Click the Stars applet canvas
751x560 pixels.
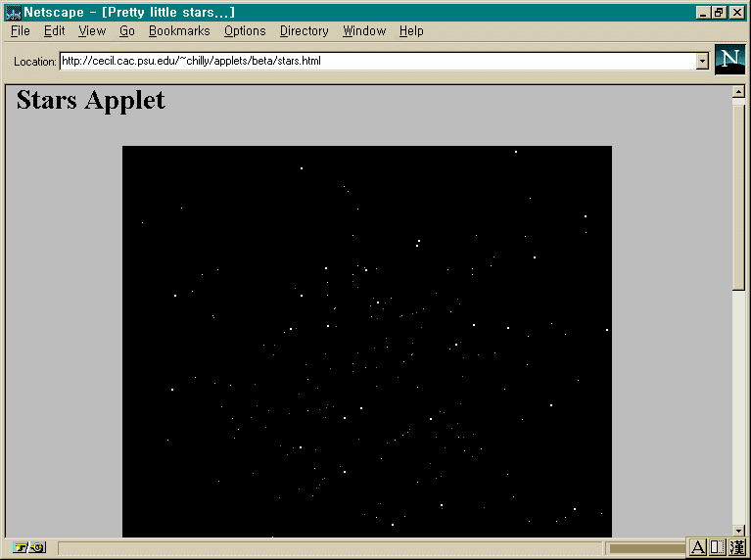[x=367, y=341]
